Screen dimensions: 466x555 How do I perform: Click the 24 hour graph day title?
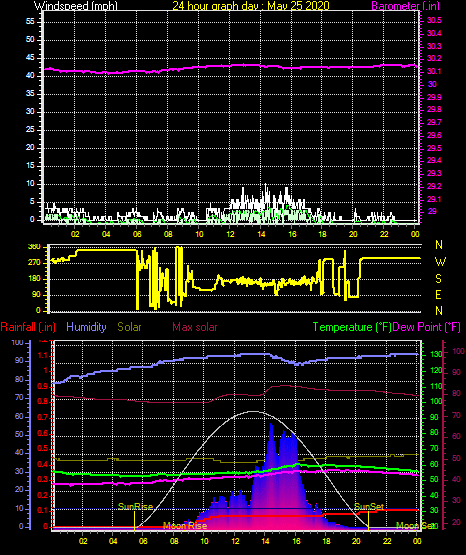251,6
